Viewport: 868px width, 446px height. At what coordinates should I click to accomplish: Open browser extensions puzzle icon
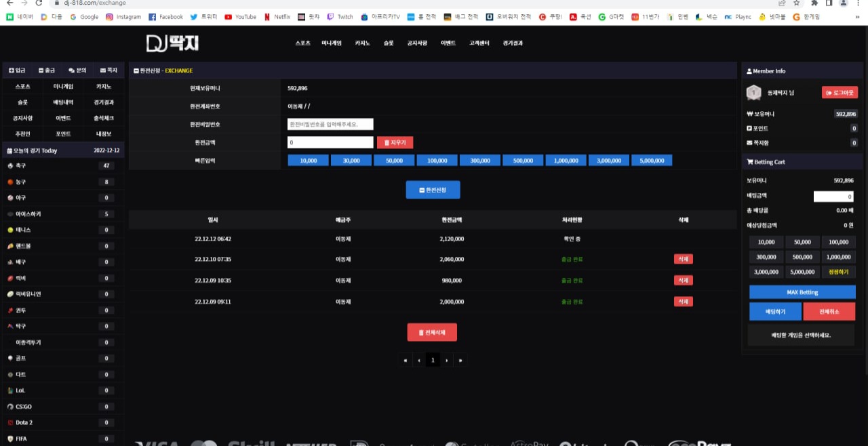tap(814, 3)
